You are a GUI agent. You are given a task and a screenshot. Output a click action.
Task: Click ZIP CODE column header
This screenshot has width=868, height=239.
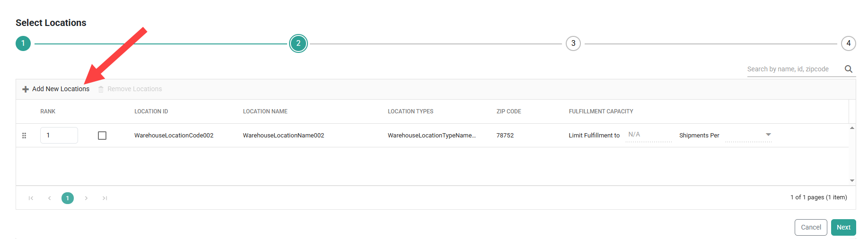pyautogui.click(x=509, y=111)
